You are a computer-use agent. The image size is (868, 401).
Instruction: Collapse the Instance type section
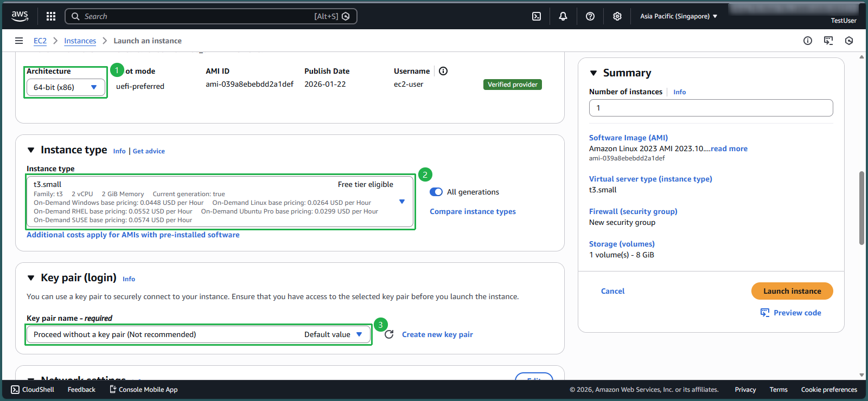(31, 150)
